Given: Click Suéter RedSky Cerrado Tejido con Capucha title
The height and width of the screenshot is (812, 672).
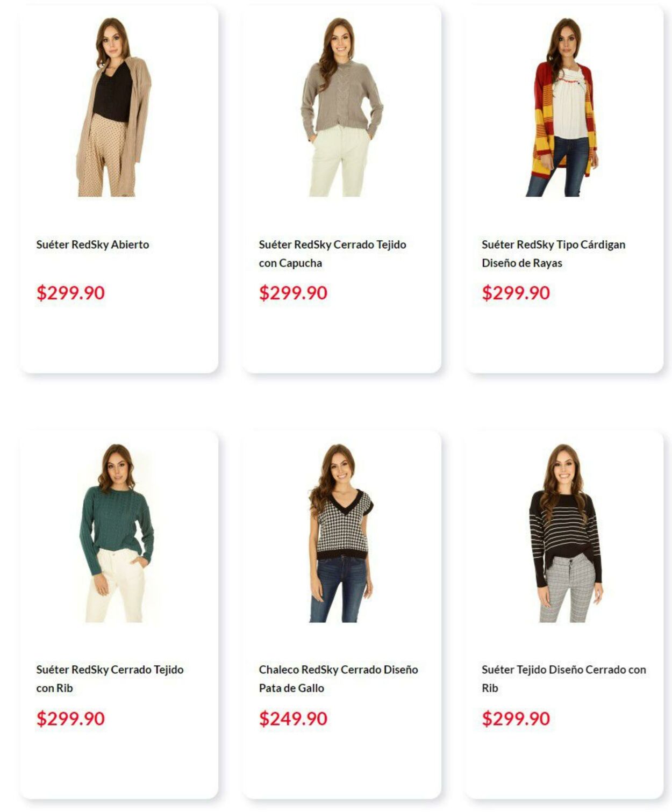Looking at the screenshot, I should point(332,254).
